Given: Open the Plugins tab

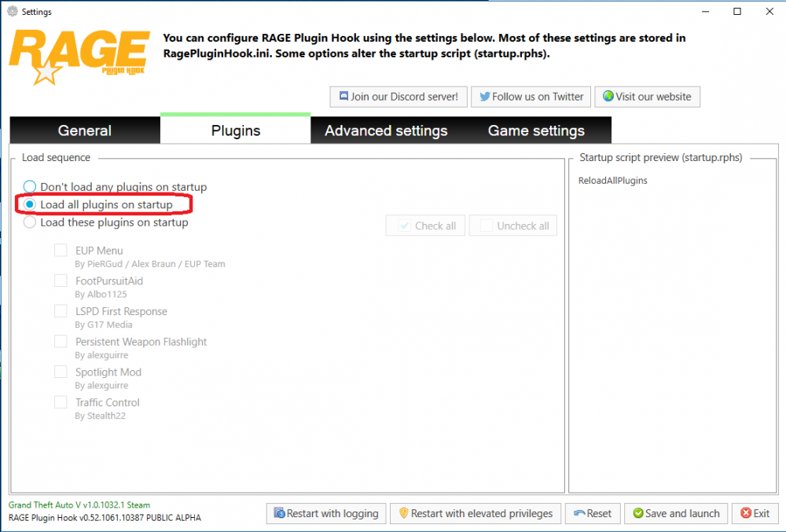Looking at the screenshot, I should click(x=236, y=130).
